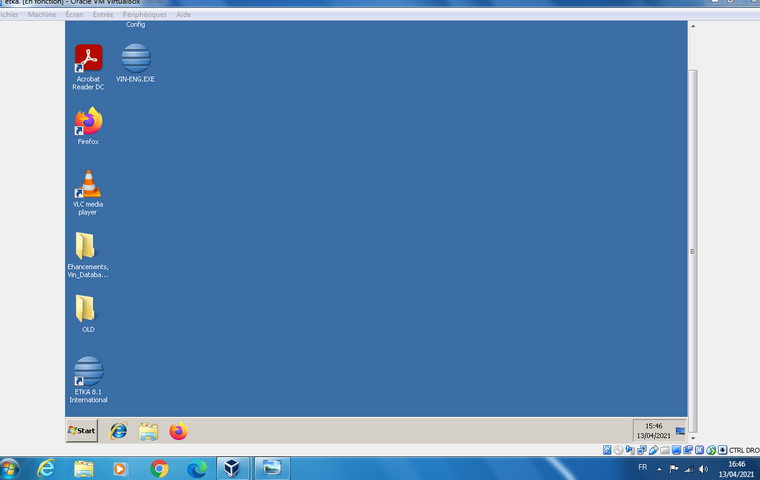
Task: Open file explorer in guest taskbar
Action: point(148,431)
